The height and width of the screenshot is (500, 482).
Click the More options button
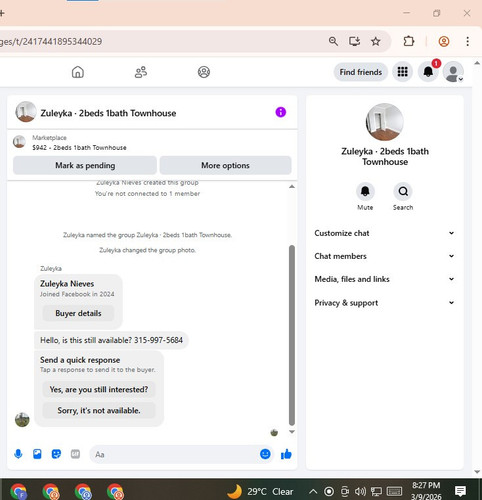[x=225, y=165]
